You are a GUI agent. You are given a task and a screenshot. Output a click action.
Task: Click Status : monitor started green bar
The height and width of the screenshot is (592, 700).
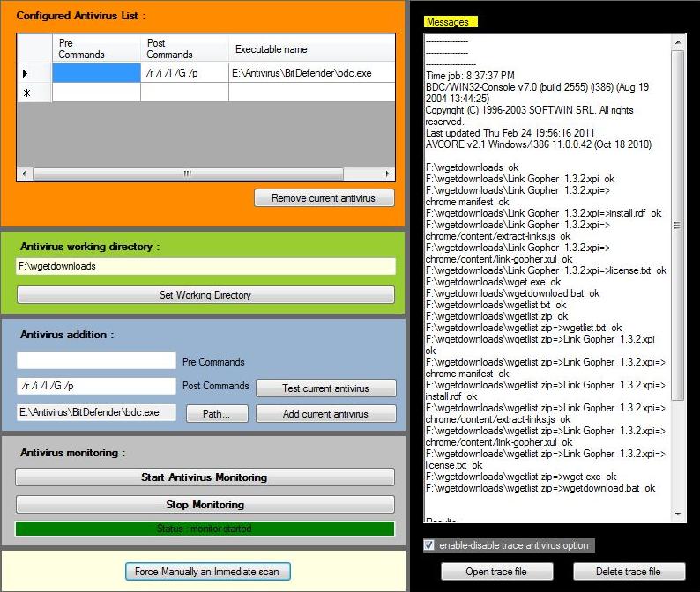[x=205, y=529]
